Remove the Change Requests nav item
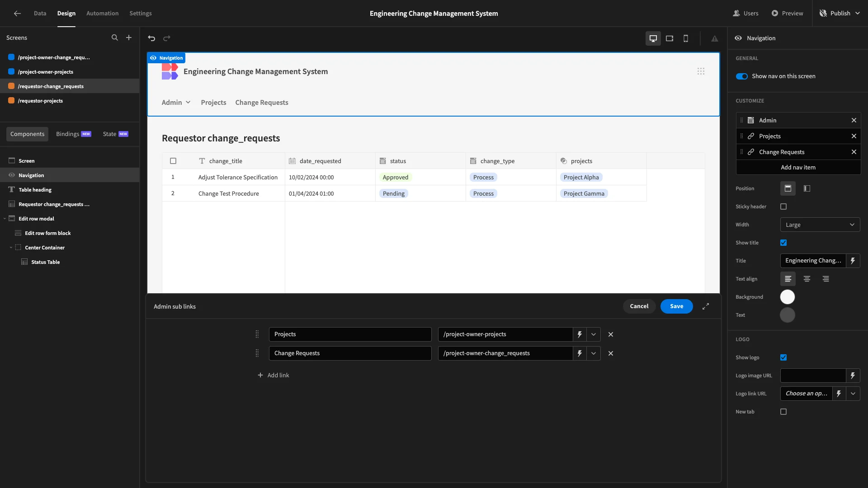 pyautogui.click(x=854, y=152)
